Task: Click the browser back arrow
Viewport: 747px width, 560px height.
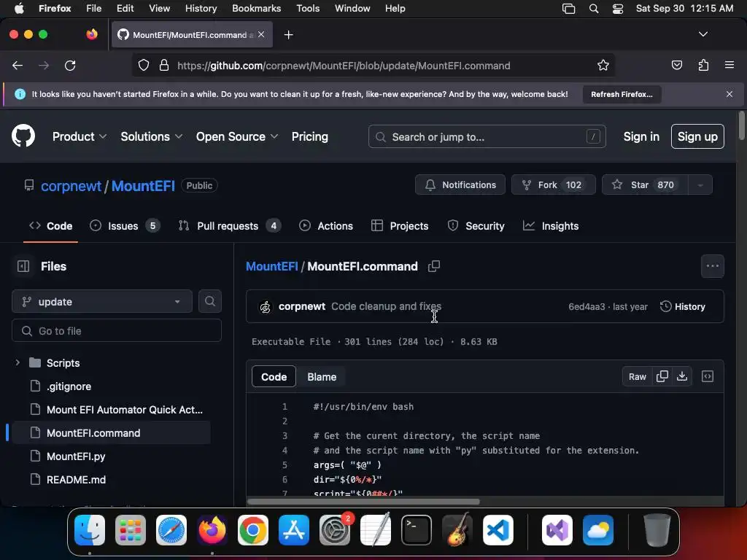Action: click(x=18, y=66)
